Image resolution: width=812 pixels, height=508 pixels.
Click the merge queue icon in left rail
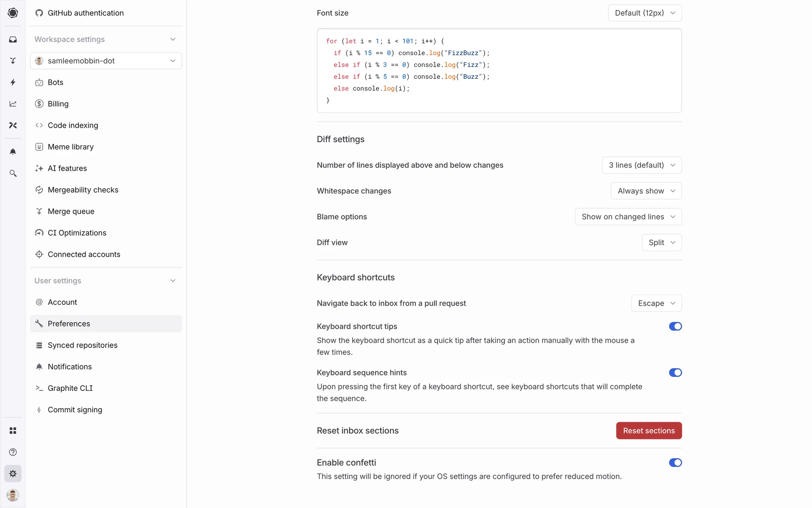tap(13, 61)
